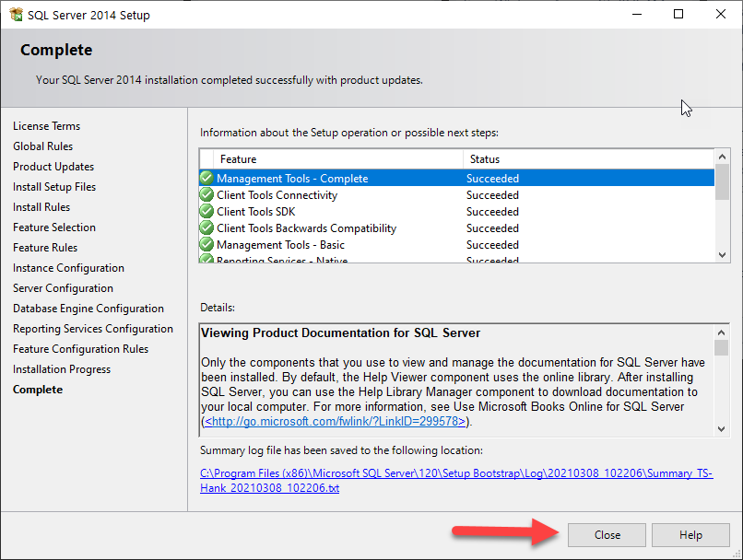The image size is (743, 560).
Task: Minimize the SQL Server 2014 Setup window
Action: click(637, 14)
